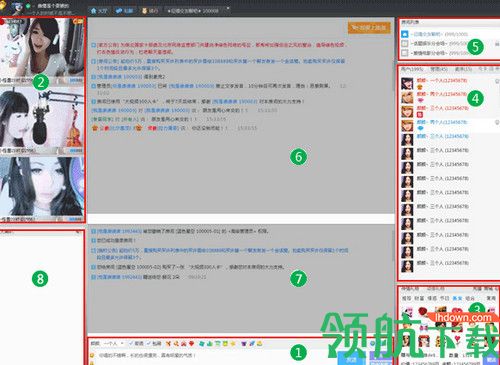Open the second sub-room in room list
Viewport: 500px width, 365px height.
point(438,44)
